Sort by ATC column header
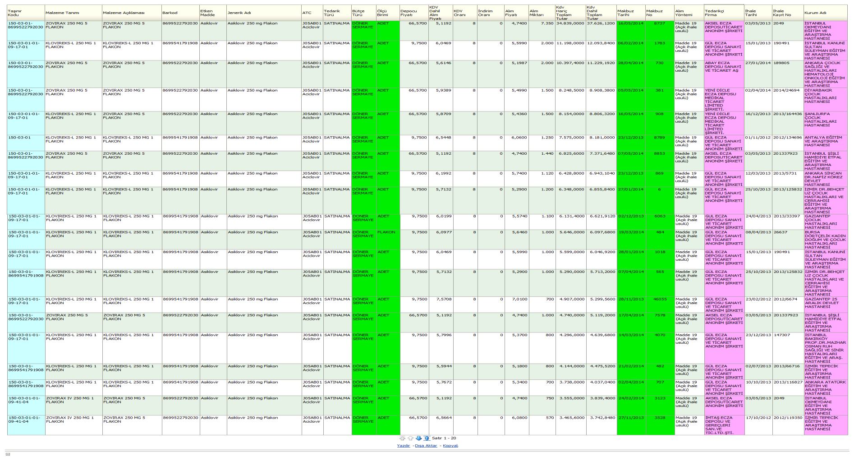Image resolution: width=868 pixels, height=457 pixels. (312, 13)
